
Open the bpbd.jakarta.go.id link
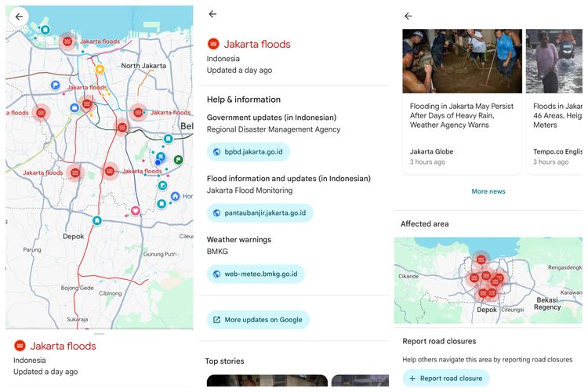click(x=249, y=152)
